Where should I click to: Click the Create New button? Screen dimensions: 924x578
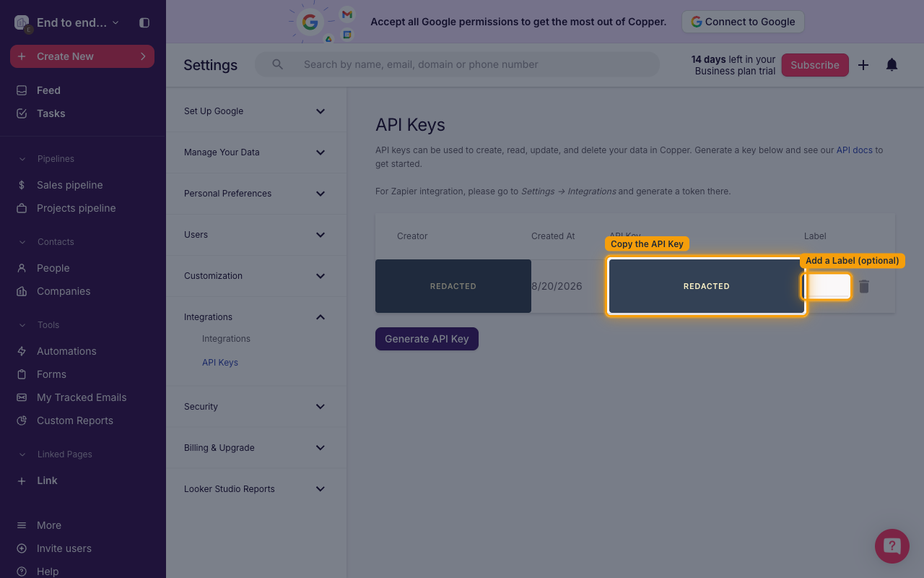pyautogui.click(x=82, y=56)
